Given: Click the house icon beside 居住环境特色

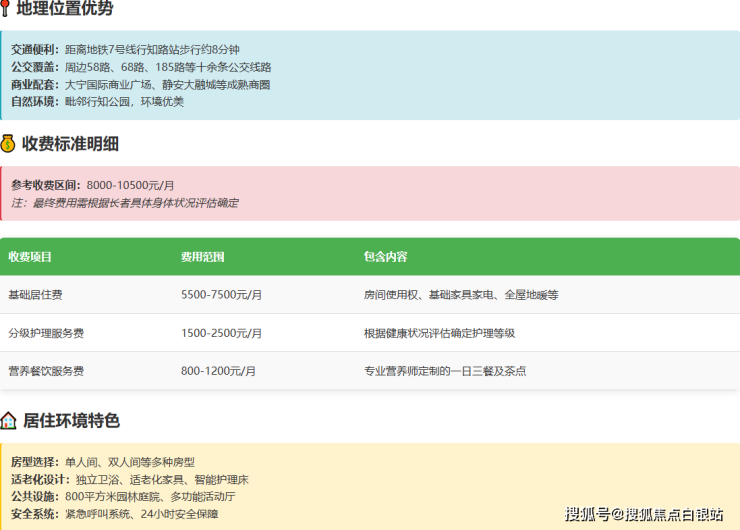Looking at the screenshot, I should pyautogui.click(x=8, y=420).
